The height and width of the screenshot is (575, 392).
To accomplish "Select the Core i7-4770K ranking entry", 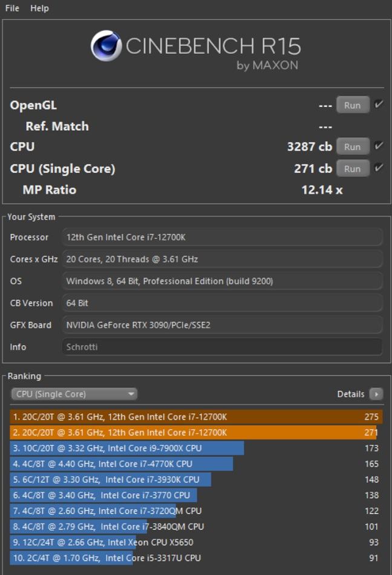I will 121,464.
